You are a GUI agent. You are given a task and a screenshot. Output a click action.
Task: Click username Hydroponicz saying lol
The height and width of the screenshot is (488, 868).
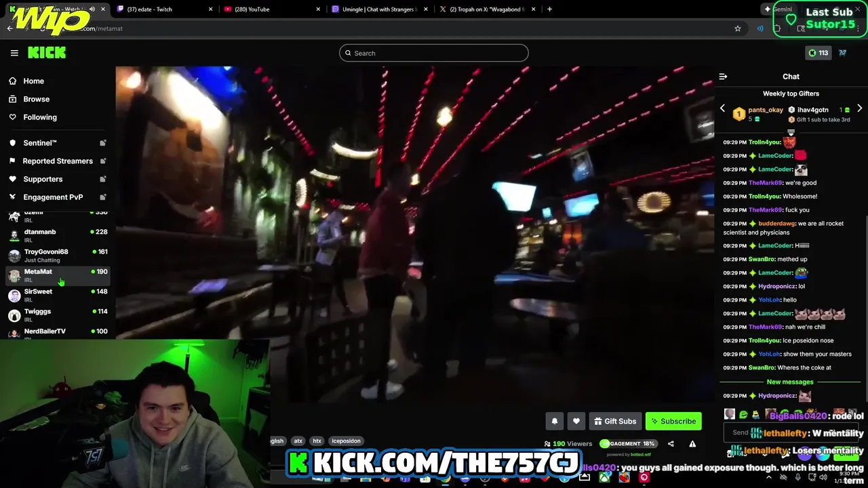tap(776, 286)
